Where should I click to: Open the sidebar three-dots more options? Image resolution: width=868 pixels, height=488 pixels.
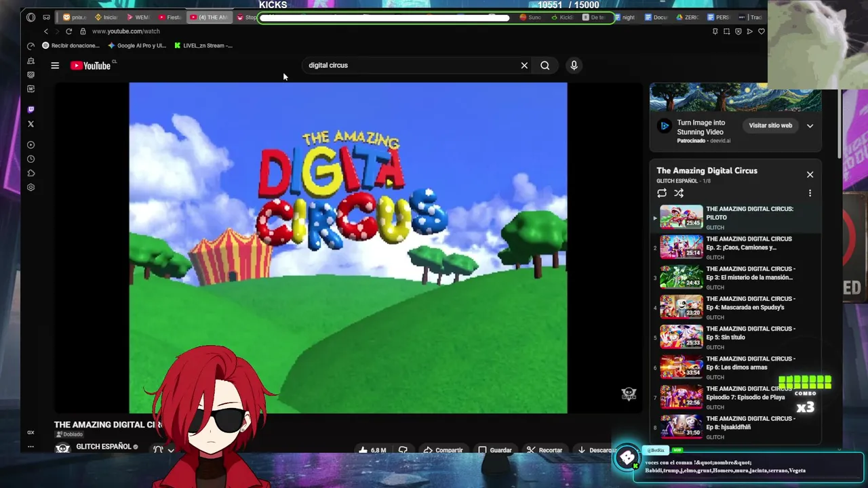coord(31,447)
